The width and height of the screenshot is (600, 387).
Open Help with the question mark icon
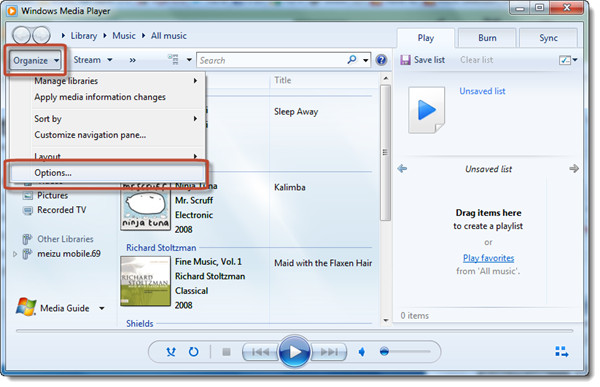(381, 60)
